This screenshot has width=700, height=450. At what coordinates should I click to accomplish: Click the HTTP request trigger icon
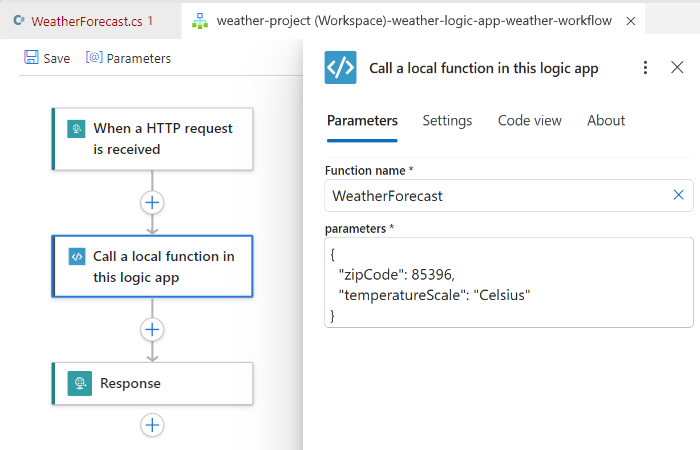pos(76,129)
